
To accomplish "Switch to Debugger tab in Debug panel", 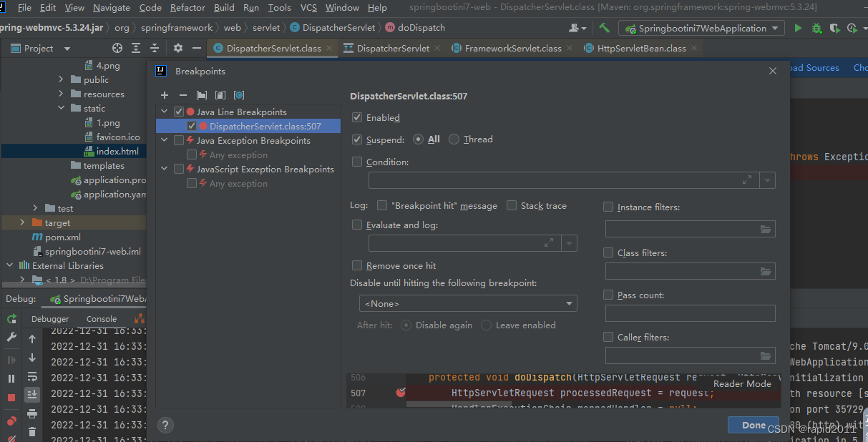I will point(50,319).
